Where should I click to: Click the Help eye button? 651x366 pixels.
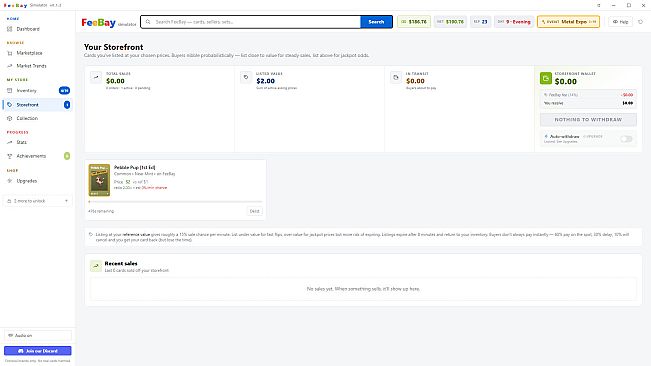point(620,22)
